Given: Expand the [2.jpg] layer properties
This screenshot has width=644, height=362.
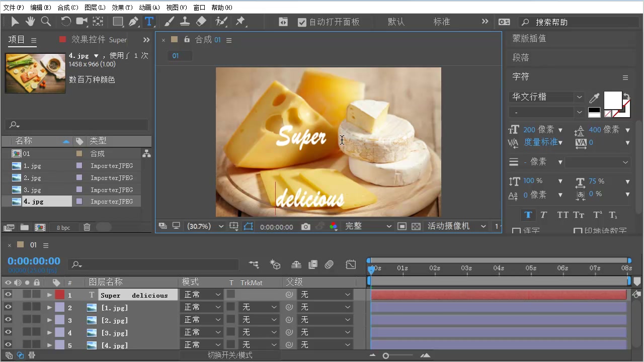Looking at the screenshot, I should click(x=49, y=320).
